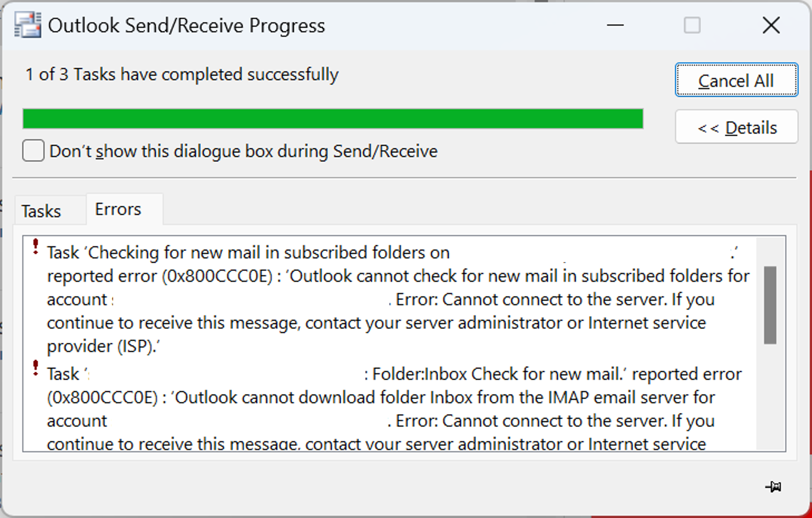Select the Errors tab
This screenshot has width=812, height=518.
coord(118,209)
